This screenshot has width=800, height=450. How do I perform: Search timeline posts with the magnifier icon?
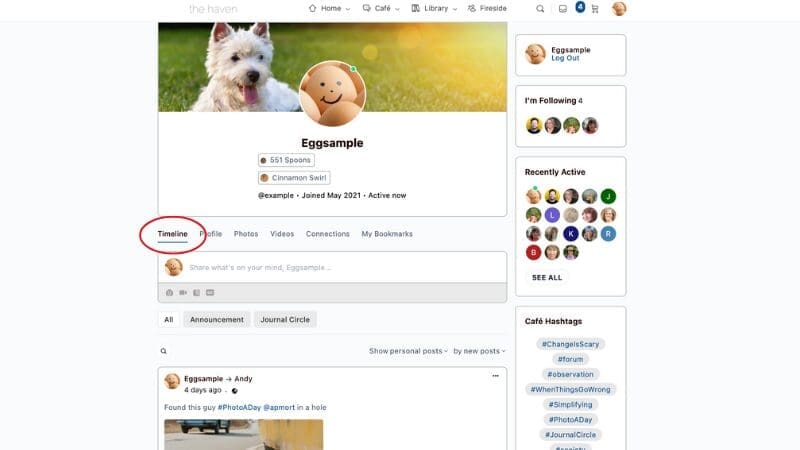(x=164, y=351)
